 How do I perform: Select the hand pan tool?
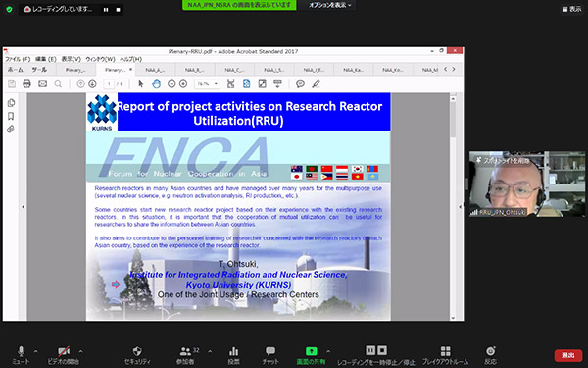tap(157, 84)
